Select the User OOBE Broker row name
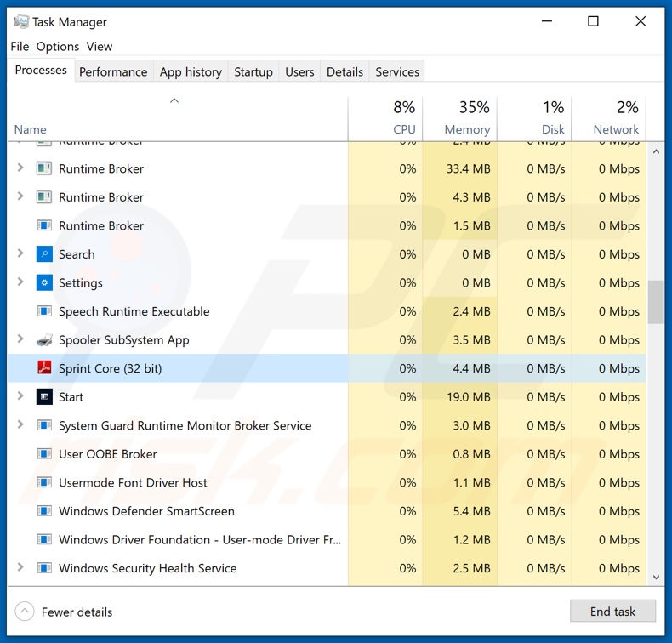The width and height of the screenshot is (672, 643). tap(107, 453)
